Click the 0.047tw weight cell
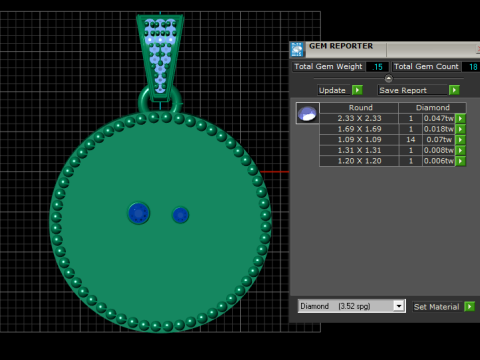 tap(439, 118)
